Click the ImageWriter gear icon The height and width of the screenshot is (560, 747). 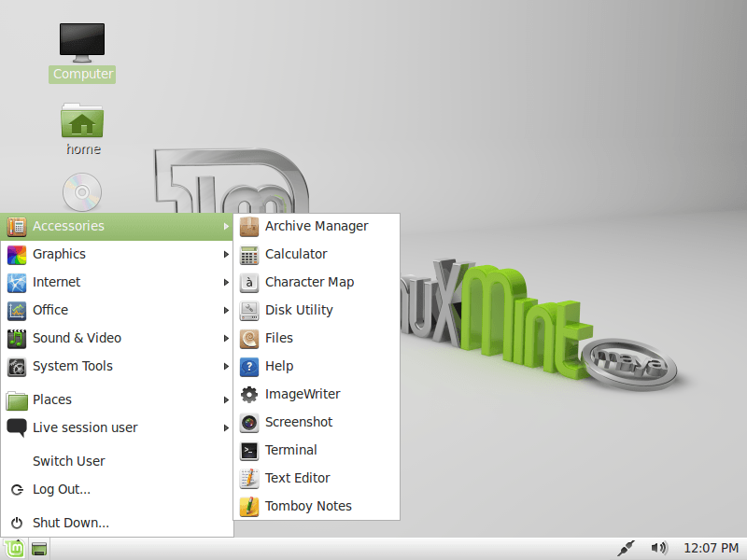tap(249, 394)
